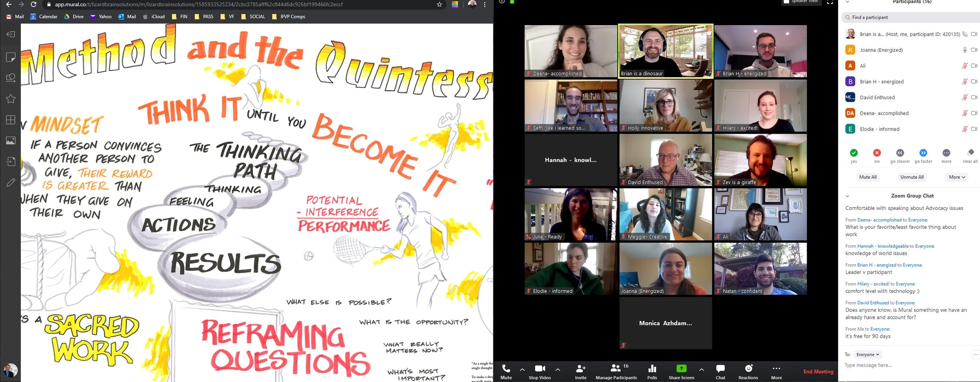Select Joanna (Energized) video tile

[x=666, y=269]
